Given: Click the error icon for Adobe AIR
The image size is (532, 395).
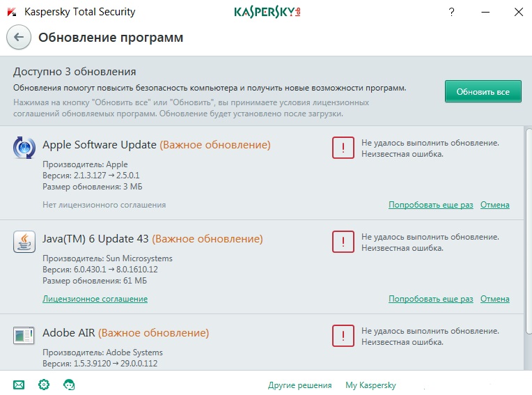Looking at the screenshot, I should 343,336.
